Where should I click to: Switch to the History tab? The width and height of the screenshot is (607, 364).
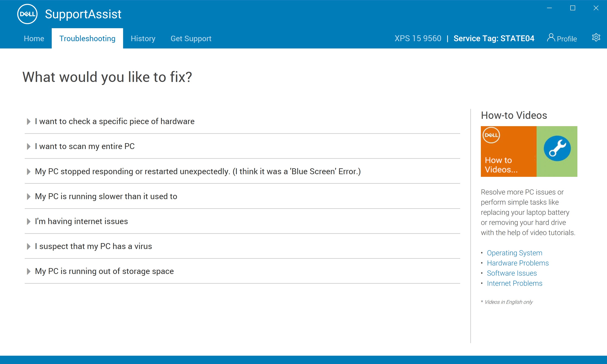(x=143, y=38)
